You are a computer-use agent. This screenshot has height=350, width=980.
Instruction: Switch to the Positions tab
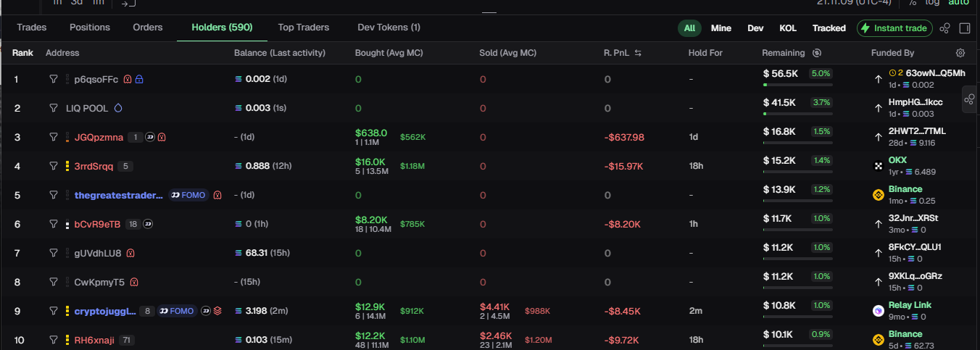(90, 28)
